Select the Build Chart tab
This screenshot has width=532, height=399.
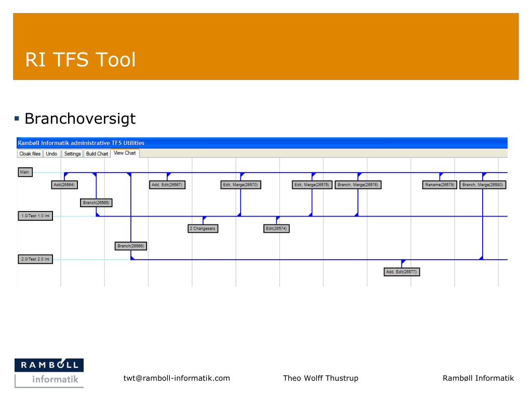97,154
